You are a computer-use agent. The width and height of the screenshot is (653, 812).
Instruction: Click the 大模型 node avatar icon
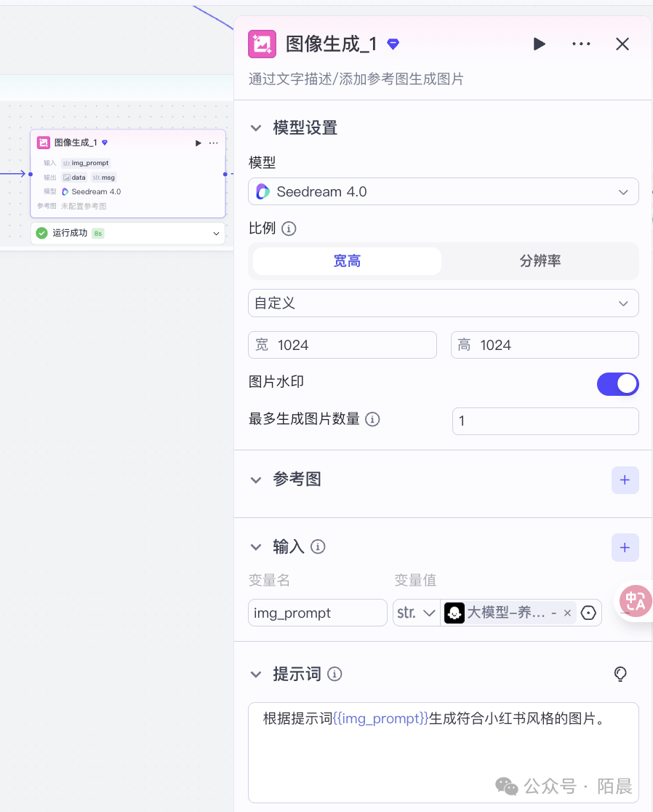pyautogui.click(x=454, y=613)
